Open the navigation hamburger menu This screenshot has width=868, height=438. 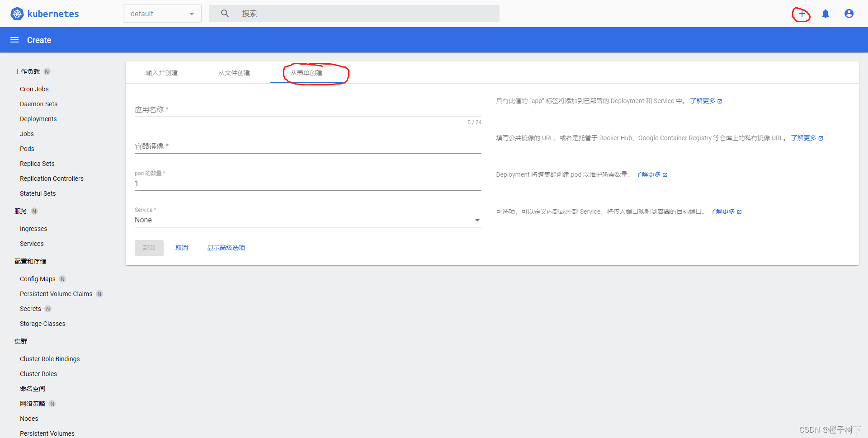pyautogui.click(x=14, y=40)
